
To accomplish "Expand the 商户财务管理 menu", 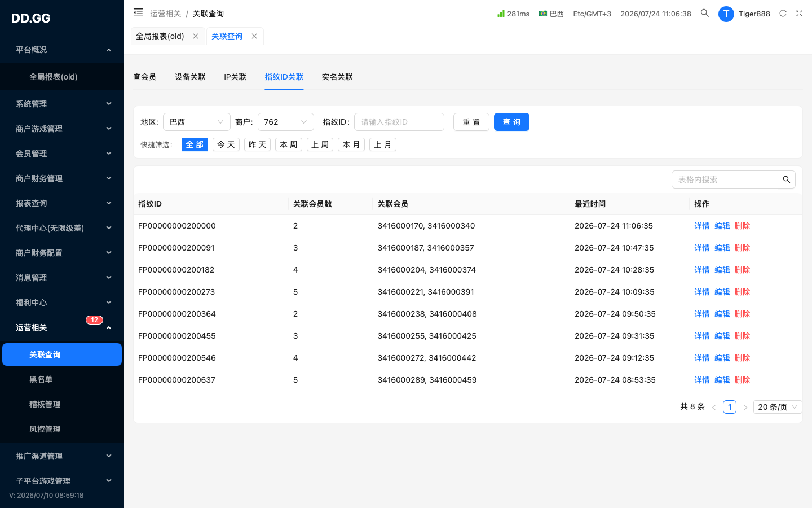I will coord(62,178).
